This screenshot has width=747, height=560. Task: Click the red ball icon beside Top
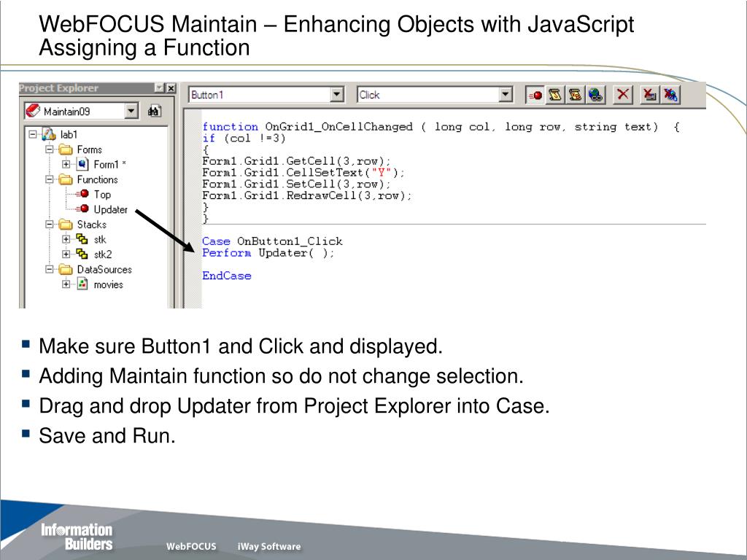pos(82,194)
